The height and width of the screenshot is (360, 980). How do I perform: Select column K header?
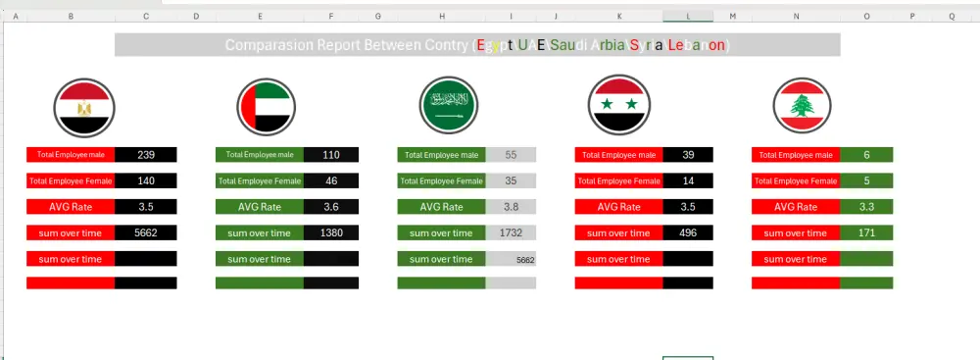[618, 17]
